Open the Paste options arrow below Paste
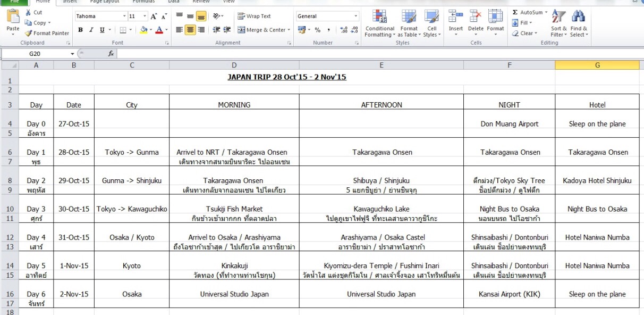The height and width of the screenshot is (315, 644). [13, 35]
